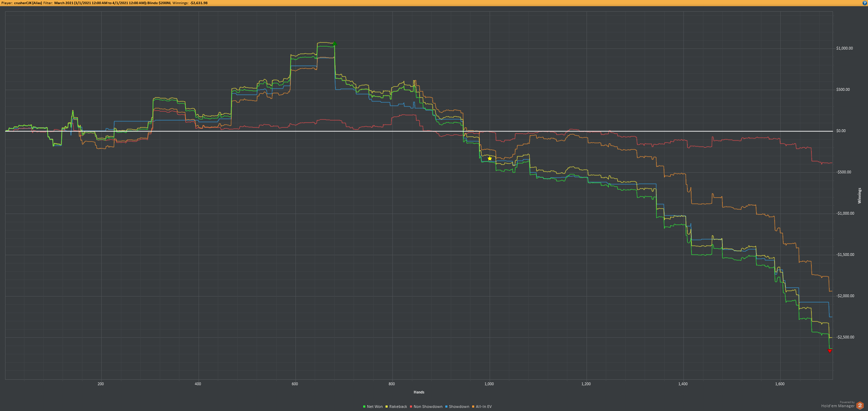Viewport: 868px width, 411px height.
Task: Click the -$1,000.00 y-axis label
Action: tap(845, 213)
